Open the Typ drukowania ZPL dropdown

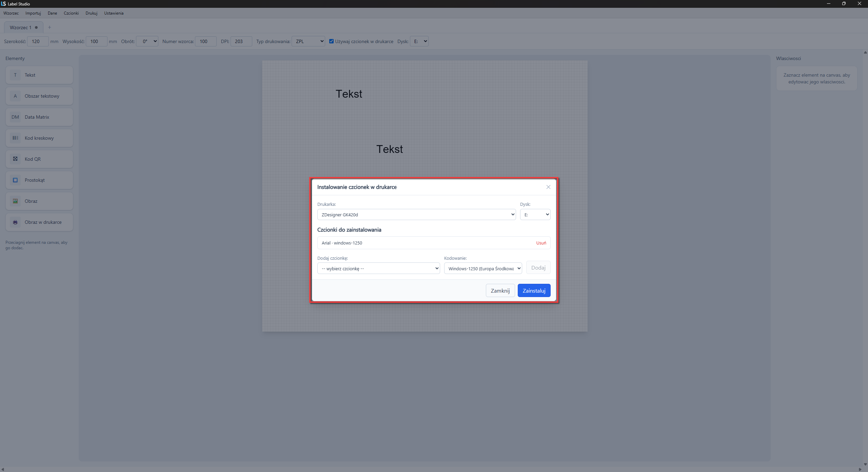coord(308,41)
